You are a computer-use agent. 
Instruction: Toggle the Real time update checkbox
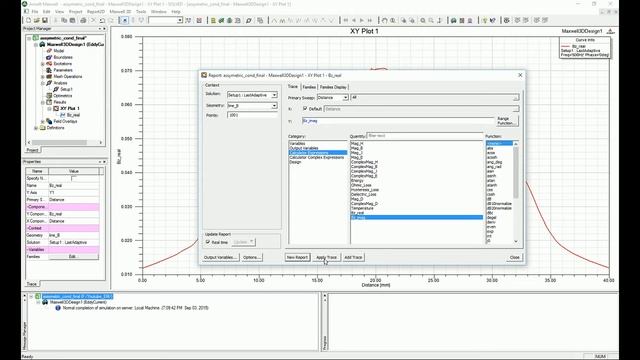coord(208,242)
